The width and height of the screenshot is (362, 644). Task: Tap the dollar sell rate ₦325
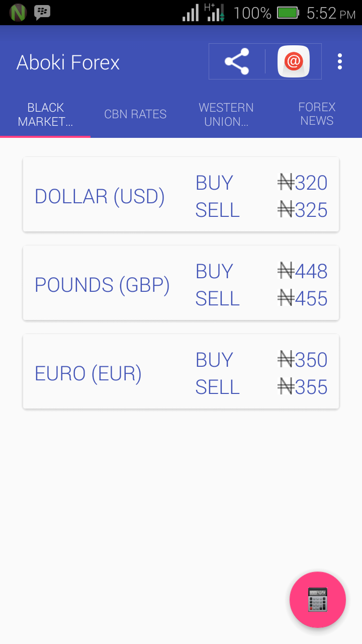303,210
